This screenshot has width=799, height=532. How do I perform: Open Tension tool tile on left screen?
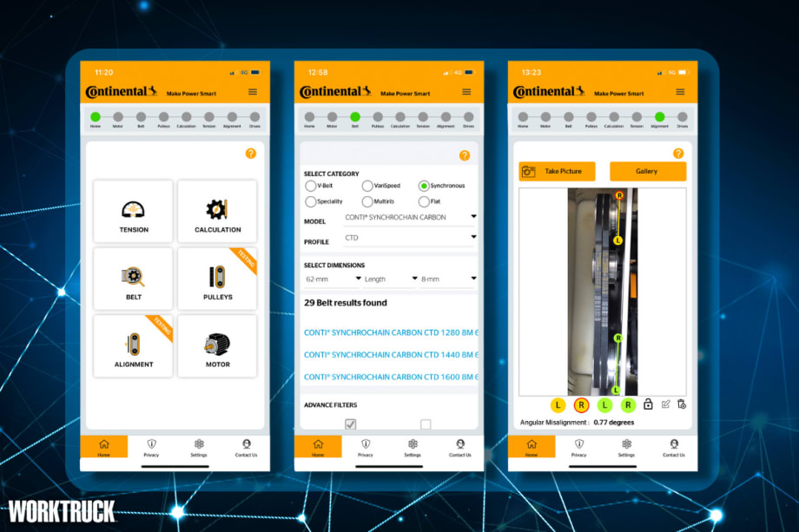point(133,211)
